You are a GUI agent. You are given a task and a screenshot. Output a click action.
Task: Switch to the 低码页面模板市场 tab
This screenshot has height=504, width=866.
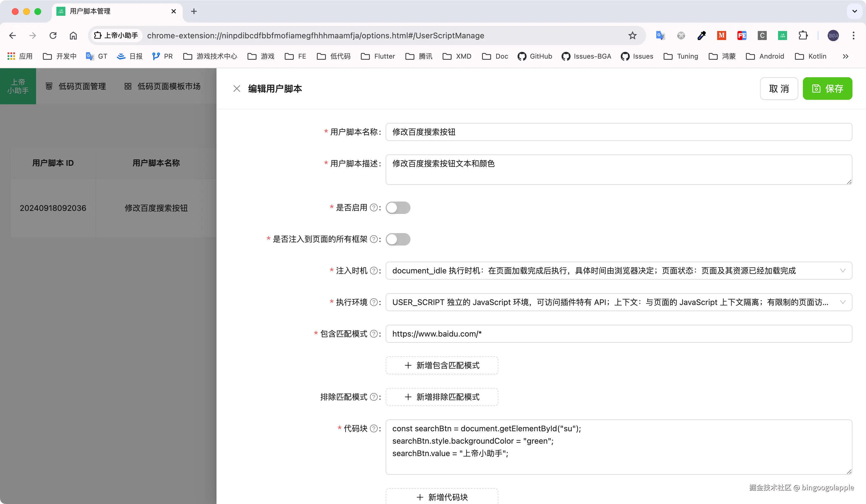coord(163,86)
